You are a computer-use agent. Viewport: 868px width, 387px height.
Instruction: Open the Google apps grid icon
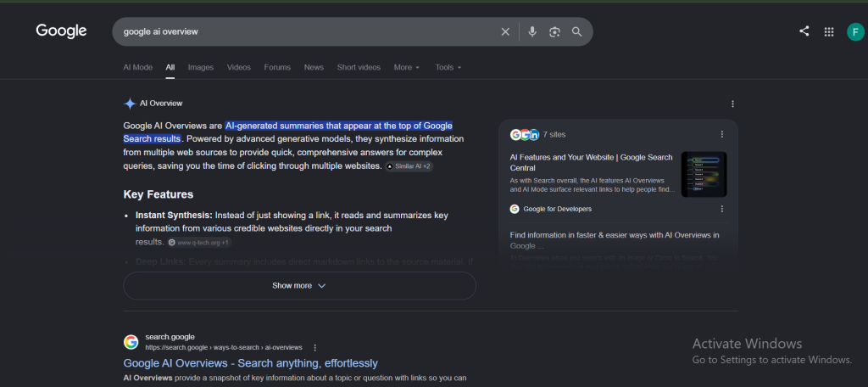click(829, 31)
